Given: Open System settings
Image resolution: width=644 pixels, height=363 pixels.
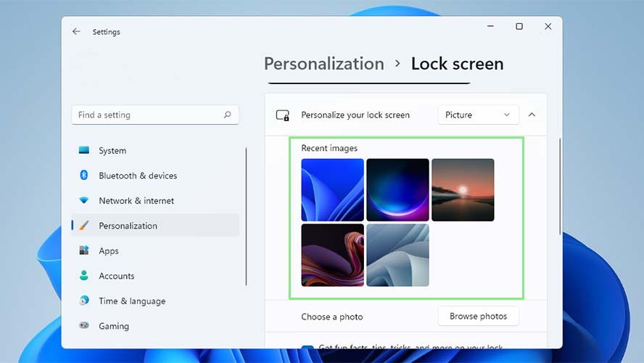Looking at the screenshot, I should point(155,150).
